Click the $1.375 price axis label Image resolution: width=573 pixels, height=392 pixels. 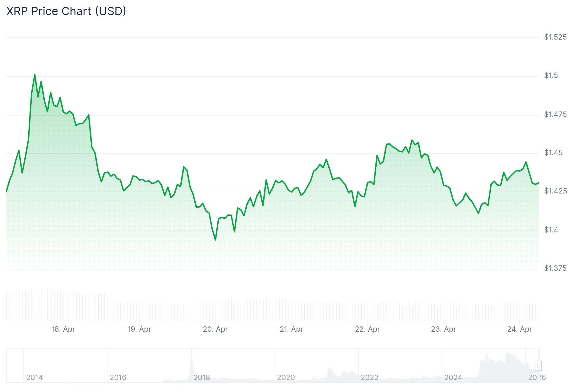tap(555, 268)
